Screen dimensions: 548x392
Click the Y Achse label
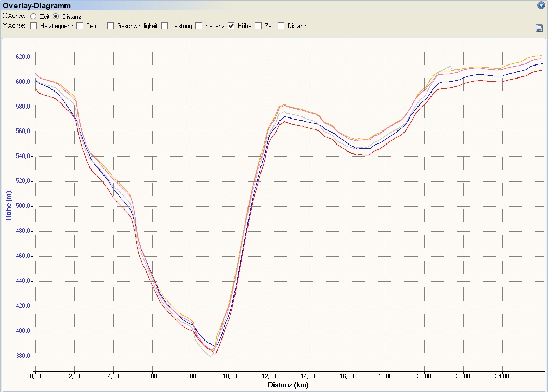point(14,26)
